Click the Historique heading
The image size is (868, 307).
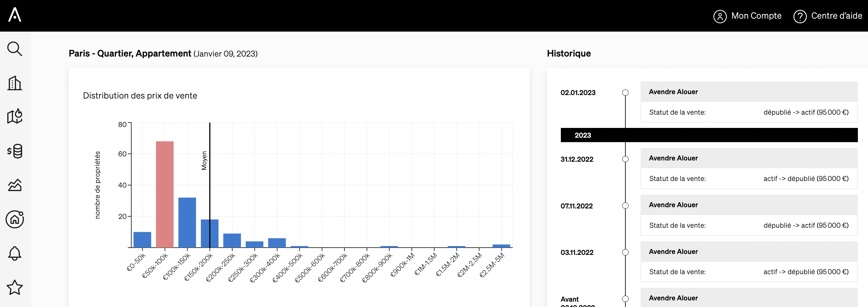point(569,53)
